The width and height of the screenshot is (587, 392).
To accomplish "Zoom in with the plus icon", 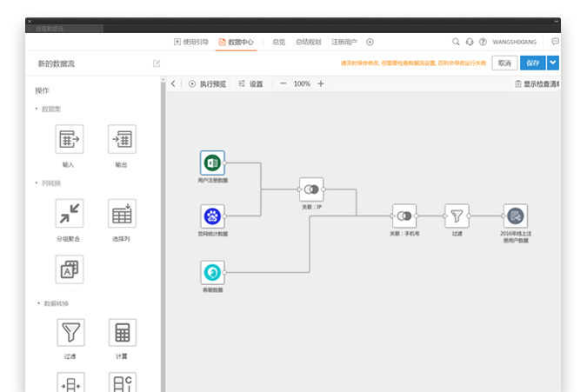I will coord(321,83).
